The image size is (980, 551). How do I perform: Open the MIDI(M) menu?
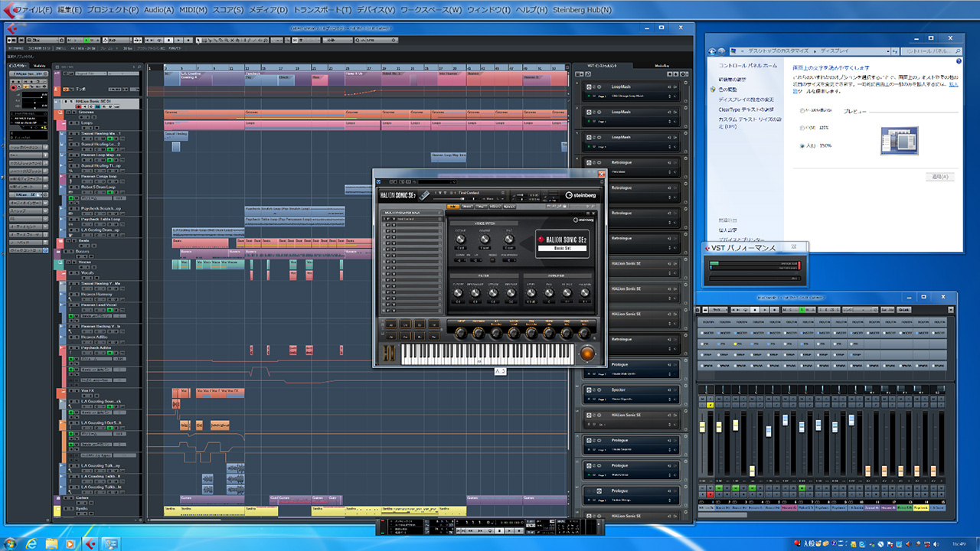click(193, 10)
